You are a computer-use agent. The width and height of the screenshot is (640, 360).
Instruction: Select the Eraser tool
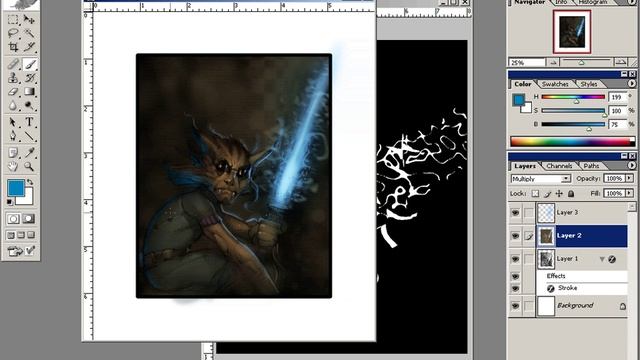point(13,91)
